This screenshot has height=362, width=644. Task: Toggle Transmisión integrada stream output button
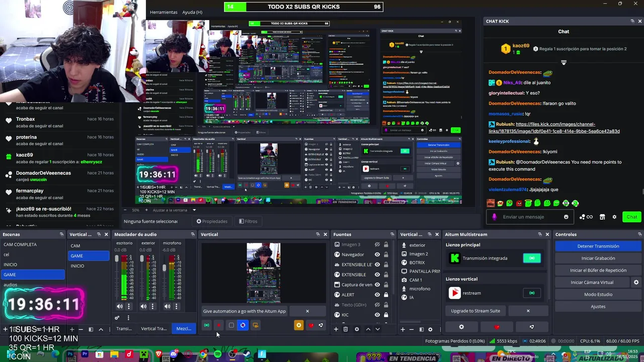click(x=532, y=258)
